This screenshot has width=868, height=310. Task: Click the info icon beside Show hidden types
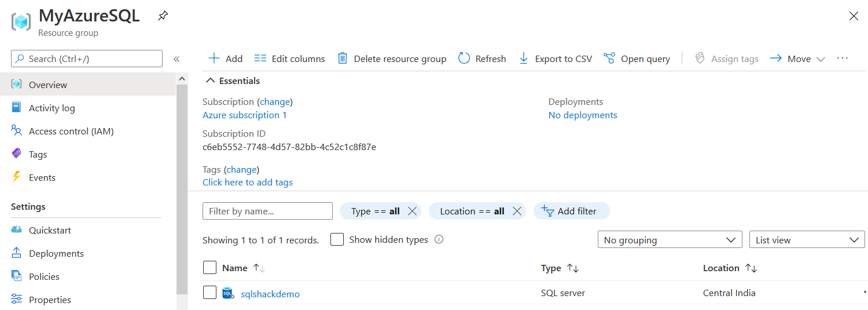point(439,239)
